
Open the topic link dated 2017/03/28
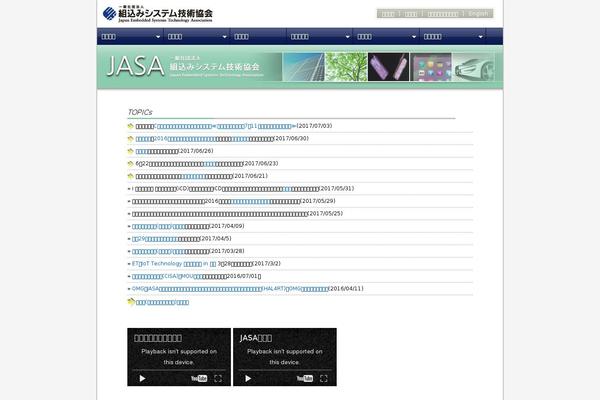(158, 251)
